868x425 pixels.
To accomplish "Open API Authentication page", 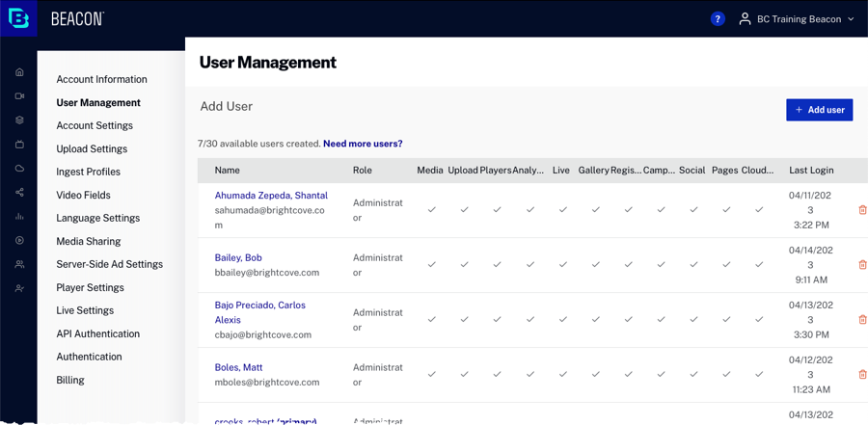I will [x=98, y=333].
